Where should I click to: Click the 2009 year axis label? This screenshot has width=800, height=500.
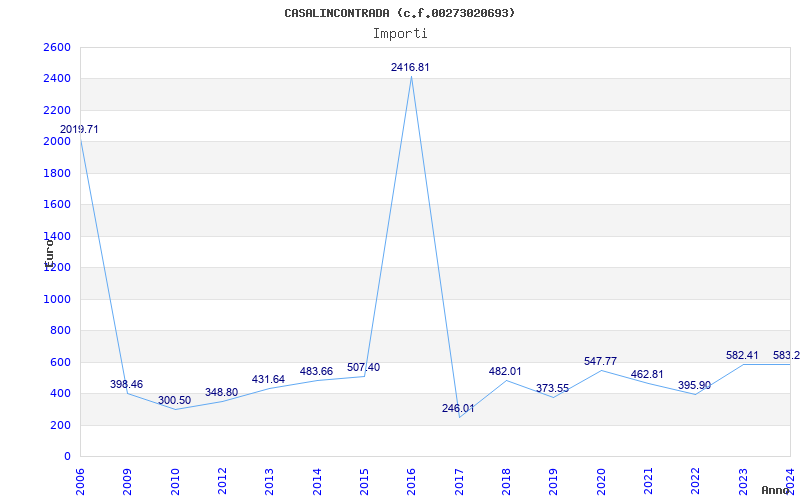(127, 481)
